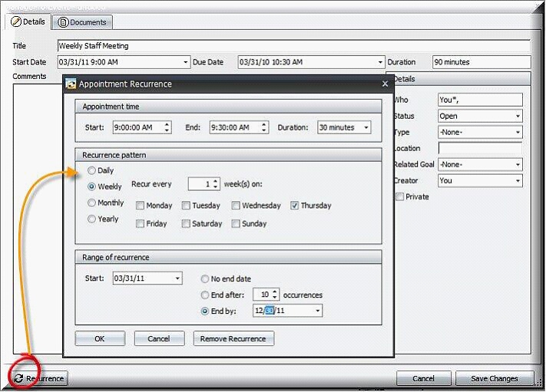Adjust the Recur every weeks spinner
The width and height of the screenshot is (546, 392).
click(216, 184)
